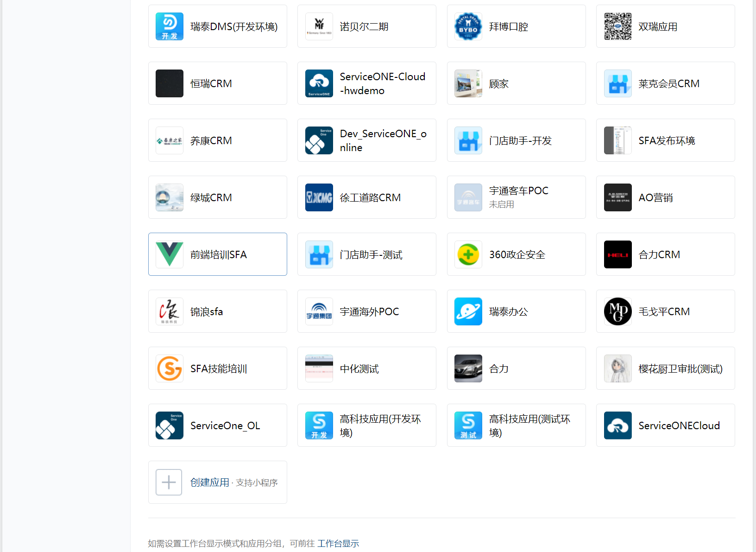
Task: Select the 门店助手-开发 store icon
Action: tap(468, 140)
